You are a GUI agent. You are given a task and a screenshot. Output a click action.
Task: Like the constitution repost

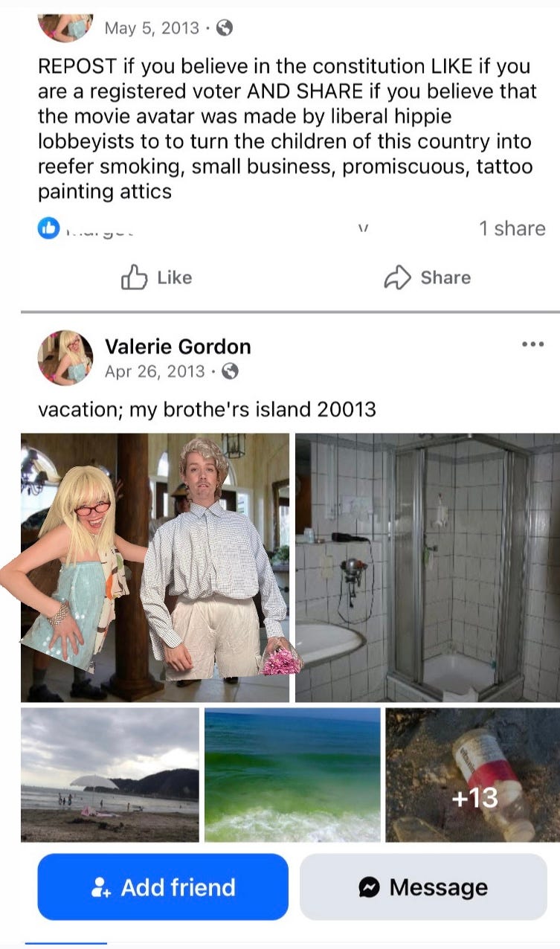coord(156,277)
